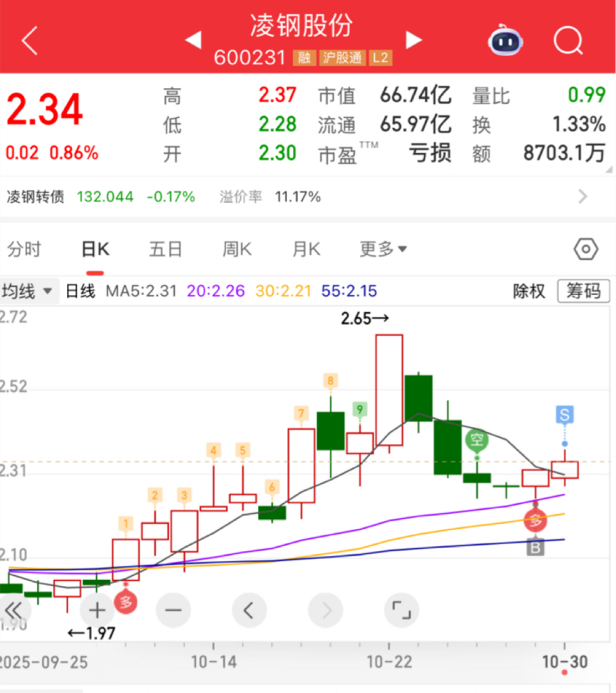616x693 pixels.
Task: Tap the back arrow in the red header
Action: pyautogui.click(x=30, y=41)
